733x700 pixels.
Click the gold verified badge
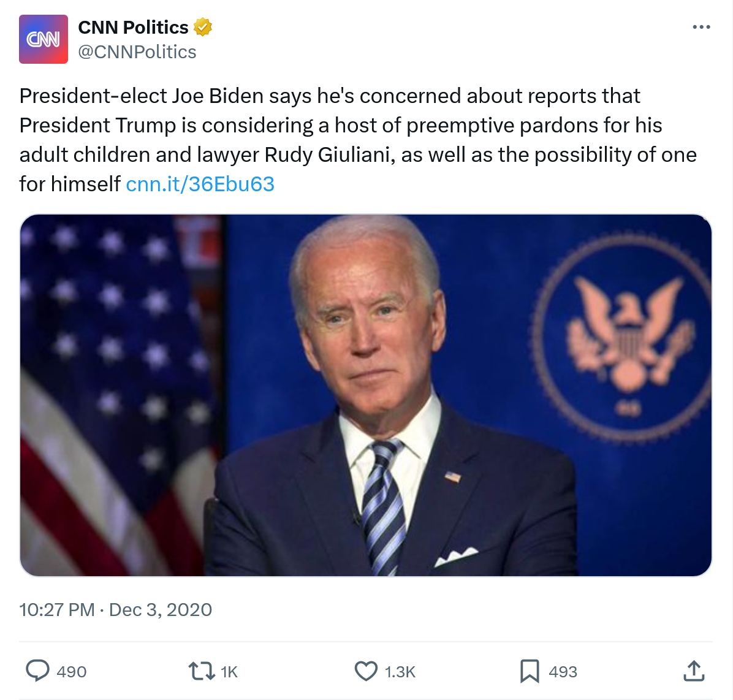[x=203, y=27]
